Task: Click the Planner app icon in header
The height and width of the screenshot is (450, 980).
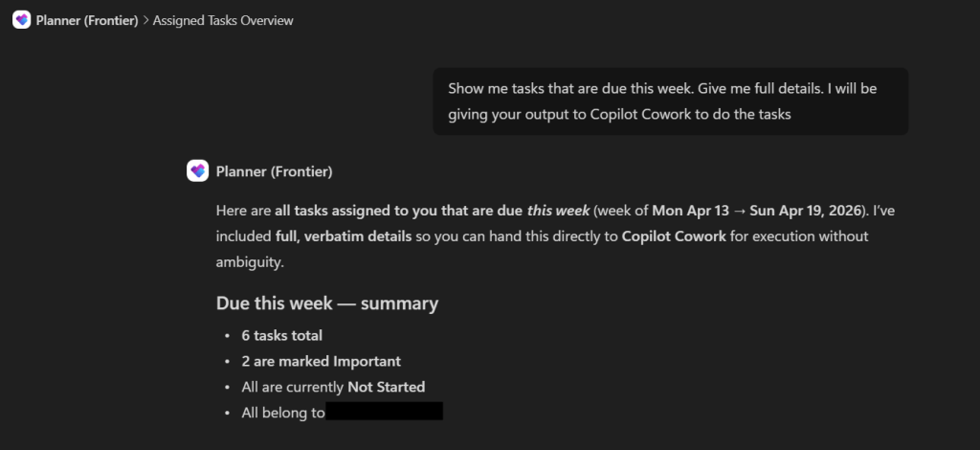Action: click(21, 20)
